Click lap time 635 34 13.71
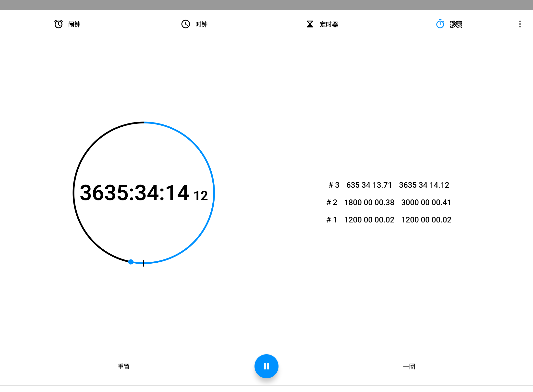Viewport: 533px width, 392px height. click(369, 185)
